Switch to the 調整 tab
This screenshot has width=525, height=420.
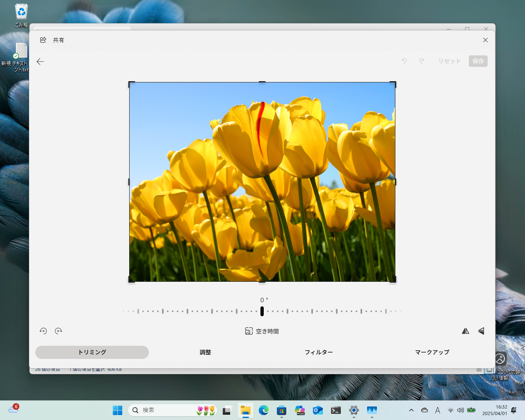click(205, 352)
